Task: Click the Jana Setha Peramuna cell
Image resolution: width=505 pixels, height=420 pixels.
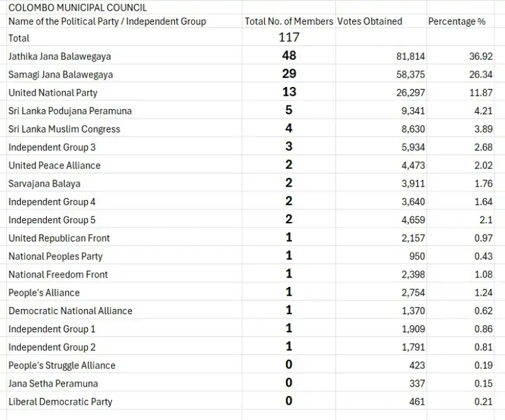Action: point(53,384)
